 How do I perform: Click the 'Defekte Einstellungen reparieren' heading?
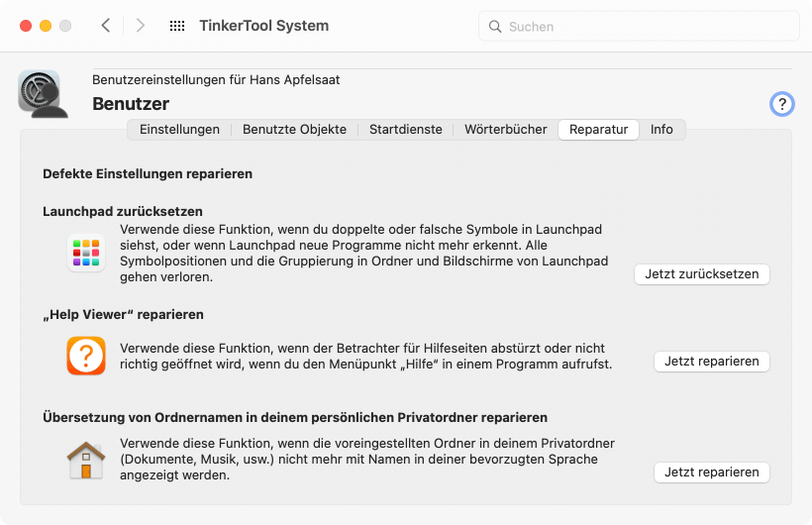point(148,173)
